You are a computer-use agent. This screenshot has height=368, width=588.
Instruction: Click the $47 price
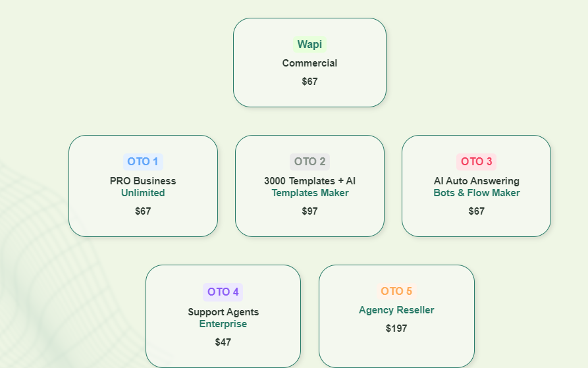coord(223,342)
